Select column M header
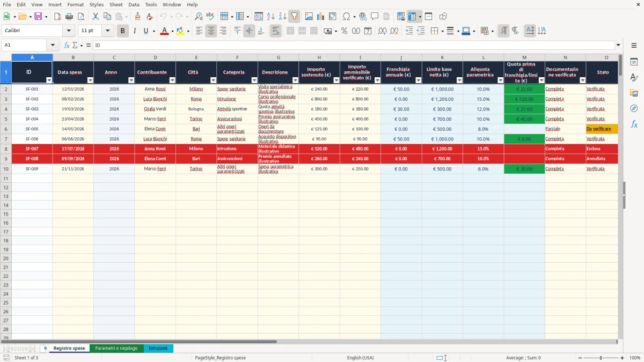644x362 pixels. click(524, 57)
